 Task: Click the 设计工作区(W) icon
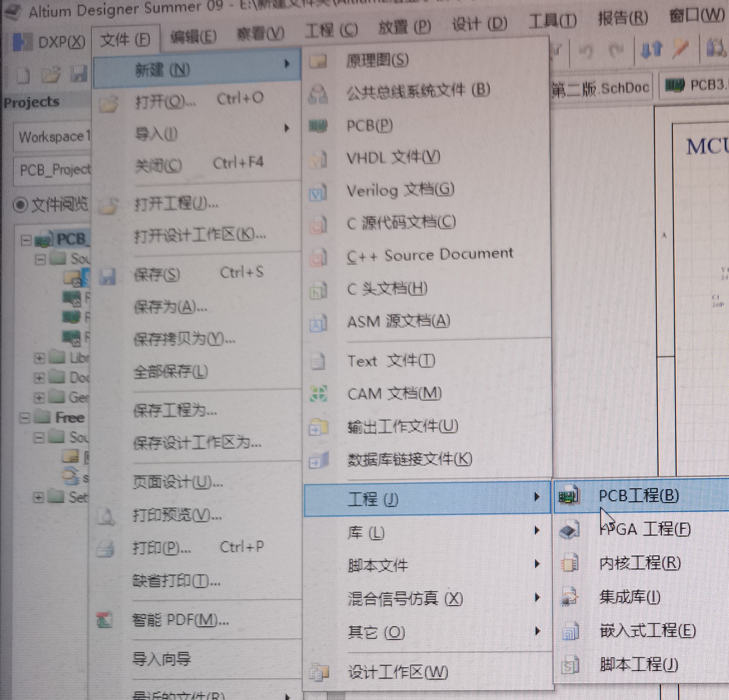pos(319,673)
